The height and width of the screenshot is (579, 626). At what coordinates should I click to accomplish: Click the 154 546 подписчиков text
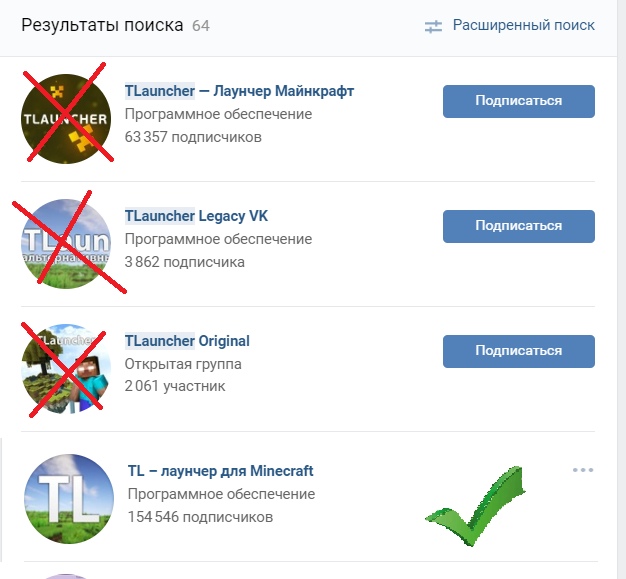click(x=200, y=517)
